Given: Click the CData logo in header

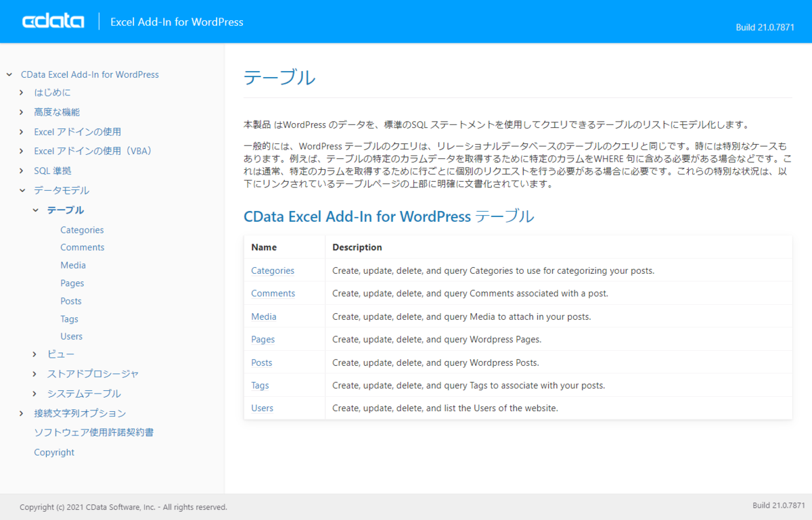Looking at the screenshot, I should [53, 22].
